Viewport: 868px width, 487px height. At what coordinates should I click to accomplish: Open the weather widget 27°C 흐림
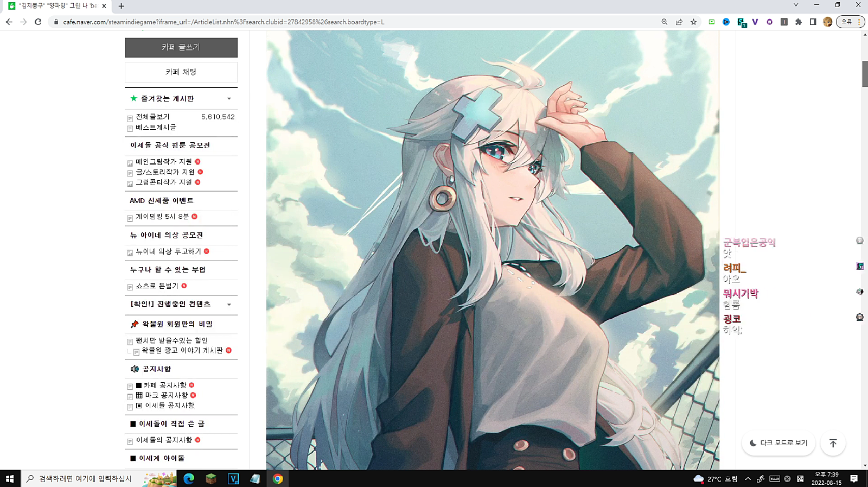716,478
